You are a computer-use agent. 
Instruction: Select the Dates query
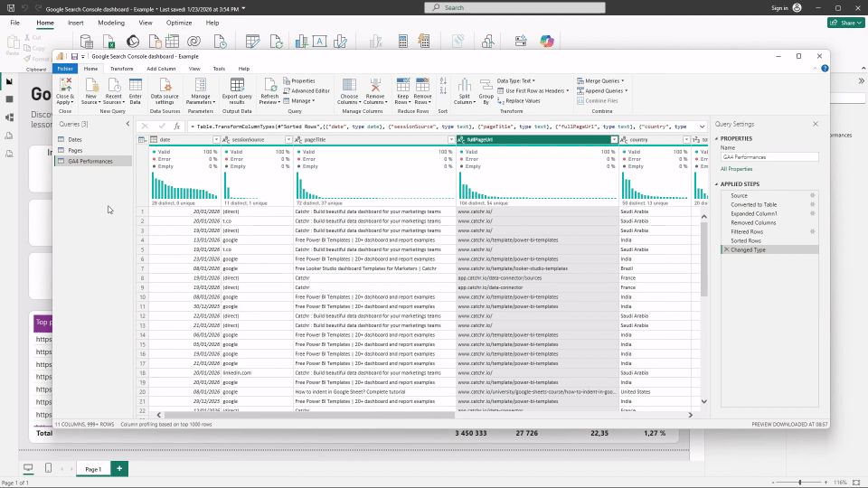pyautogui.click(x=75, y=139)
